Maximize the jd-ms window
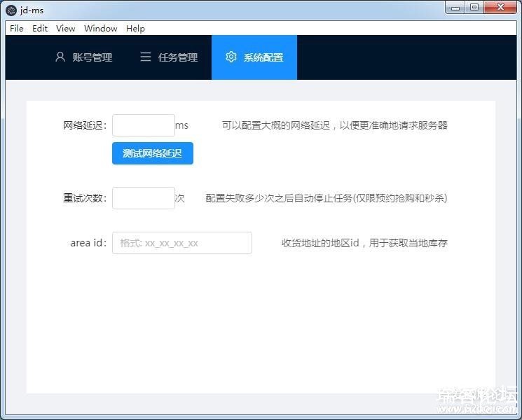The width and height of the screenshot is (522, 420). tap(474, 7)
